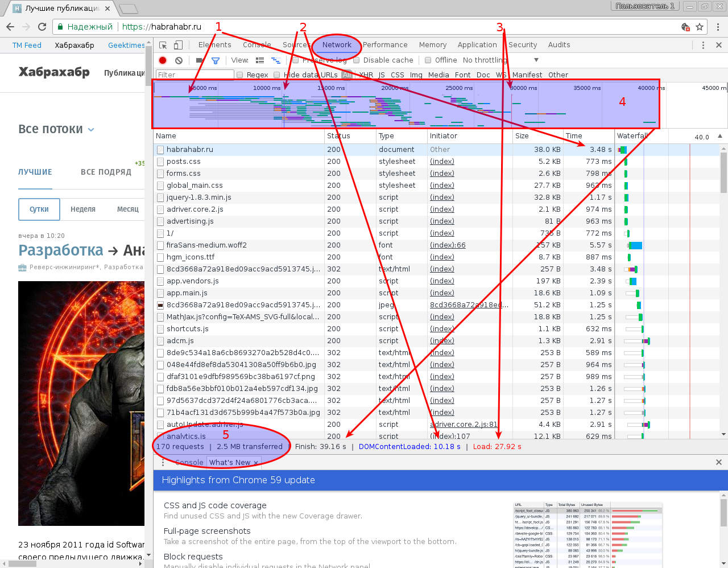Close the bottom drawer
This screenshot has width=728, height=568.
click(x=719, y=462)
